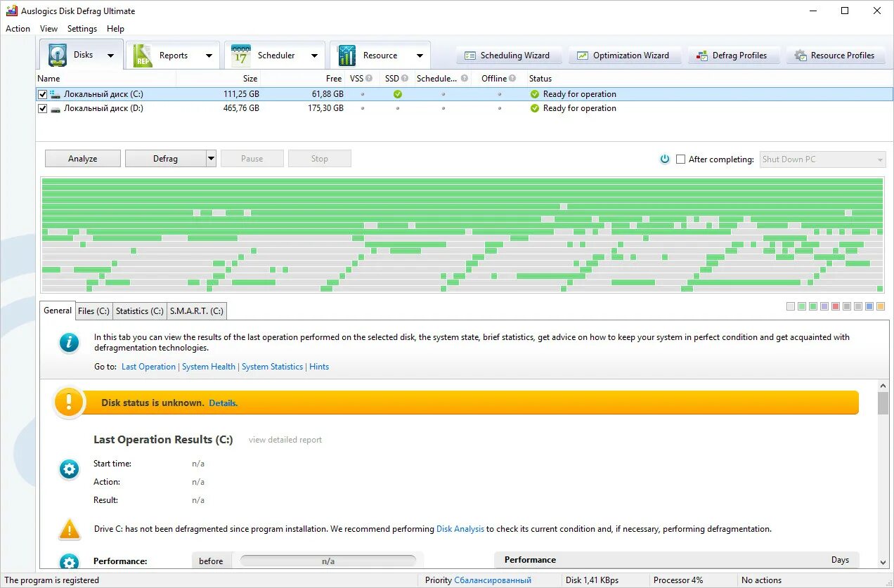This screenshot has height=588, width=894.
Task: Click the gear icon next to Performance
Action: tap(69, 561)
